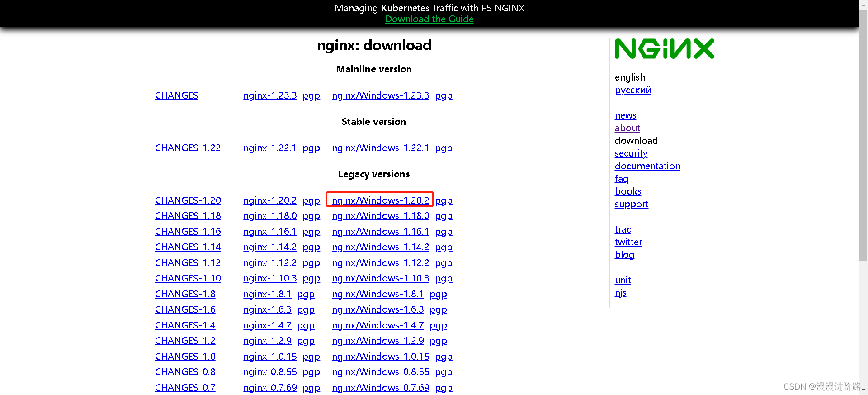This screenshot has width=868, height=395.
Task: Open the twitter link
Action: [628, 242]
